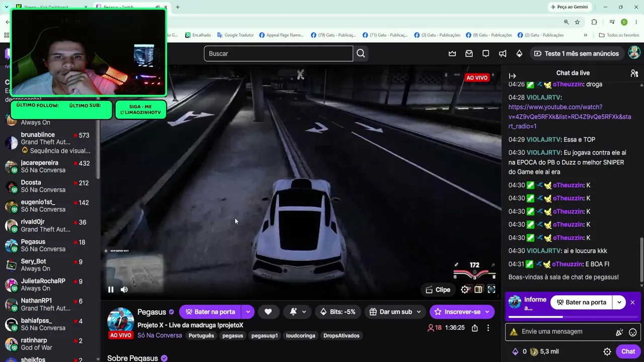The height and width of the screenshot is (362, 644).
Task: Open the Get Bits diamond icon
Action: click(x=519, y=53)
